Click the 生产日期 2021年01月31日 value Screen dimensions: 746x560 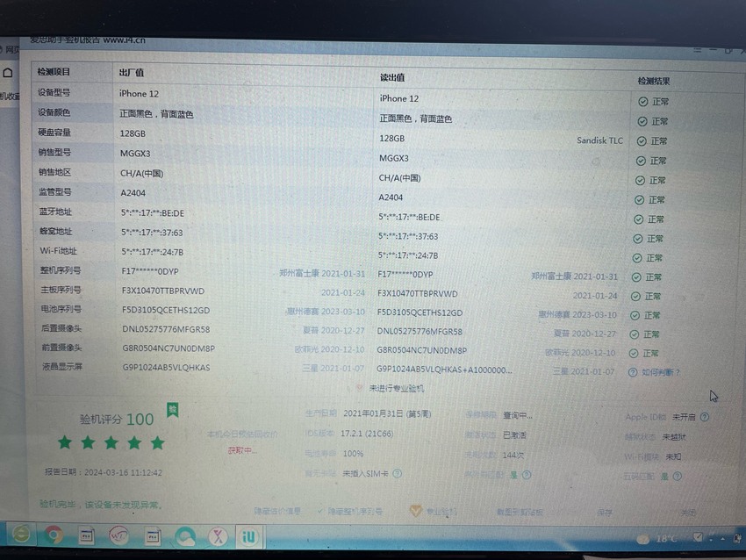(x=387, y=413)
